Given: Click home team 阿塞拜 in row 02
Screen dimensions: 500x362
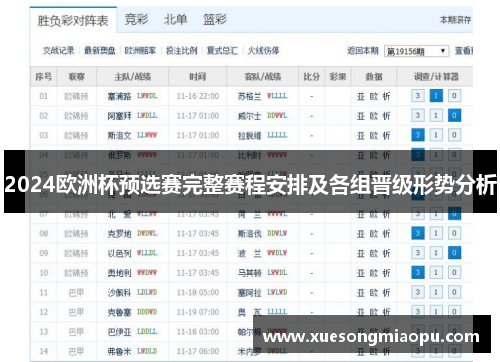Looking at the screenshot, I should tap(119, 116).
